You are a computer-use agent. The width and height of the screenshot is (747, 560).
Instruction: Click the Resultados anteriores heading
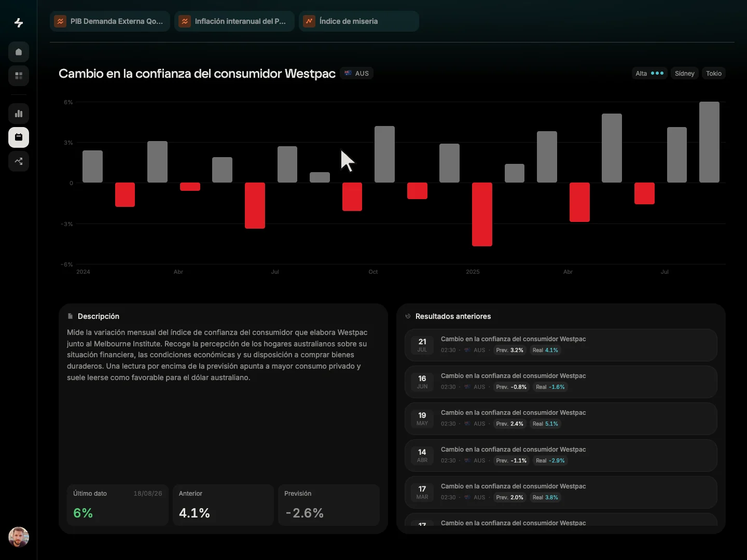453,316
